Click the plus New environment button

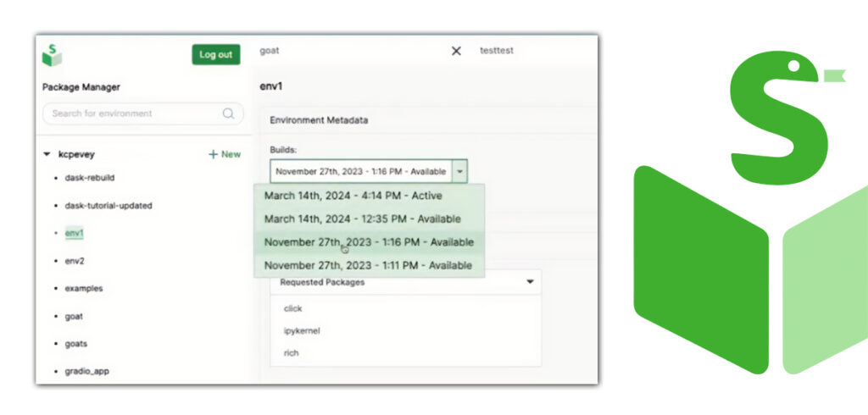click(224, 154)
